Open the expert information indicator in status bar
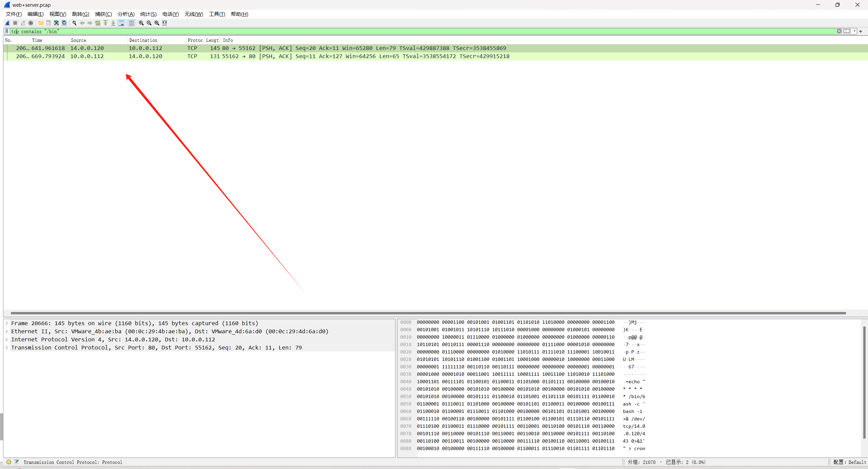The width and height of the screenshot is (868, 469). 9,462
